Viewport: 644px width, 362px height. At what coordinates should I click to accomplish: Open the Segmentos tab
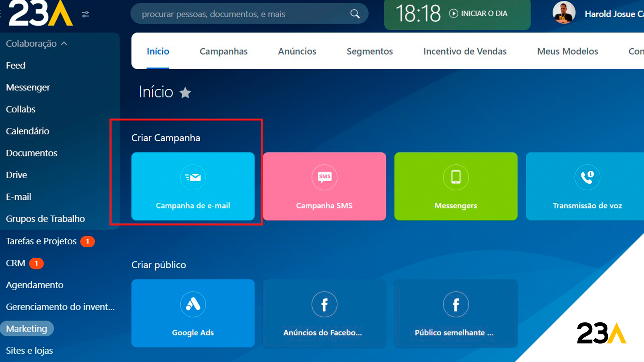[369, 51]
